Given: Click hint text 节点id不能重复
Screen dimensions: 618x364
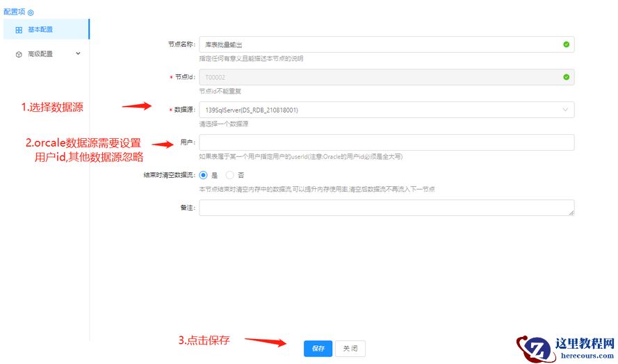Looking at the screenshot, I should pyautogui.click(x=220, y=92).
